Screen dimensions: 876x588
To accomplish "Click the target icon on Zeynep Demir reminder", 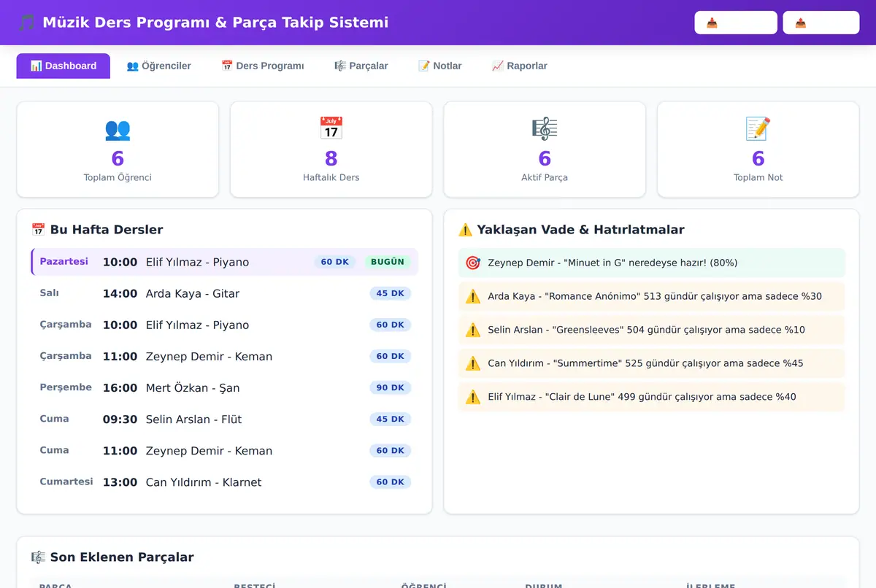I will pyautogui.click(x=473, y=263).
